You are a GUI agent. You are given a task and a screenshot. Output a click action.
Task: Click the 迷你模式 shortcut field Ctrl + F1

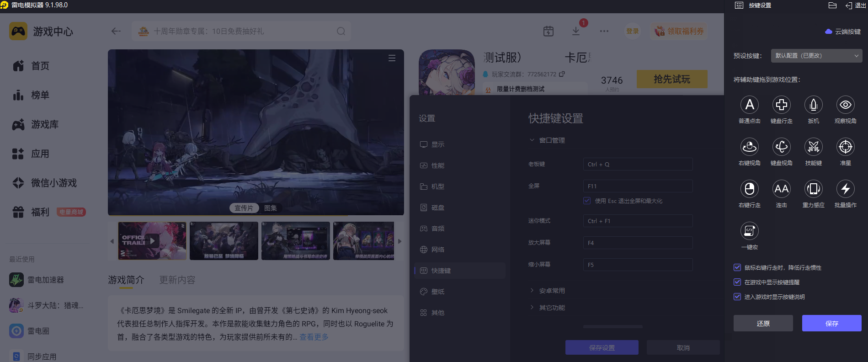(638, 221)
